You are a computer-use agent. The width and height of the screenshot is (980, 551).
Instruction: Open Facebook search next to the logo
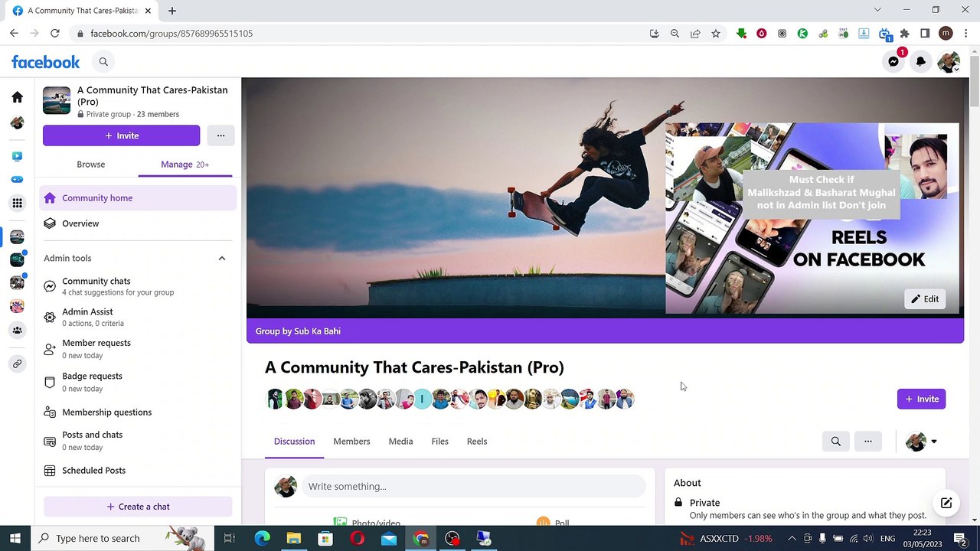click(103, 62)
